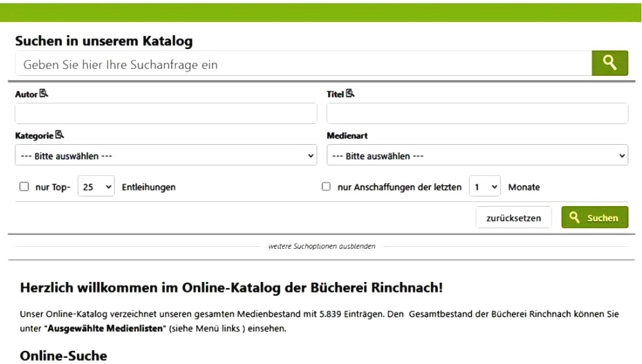The width and height of the screenshot is (642, 364).
Task: Open the Medienart selection dropdown
Action: pos(477,156)
